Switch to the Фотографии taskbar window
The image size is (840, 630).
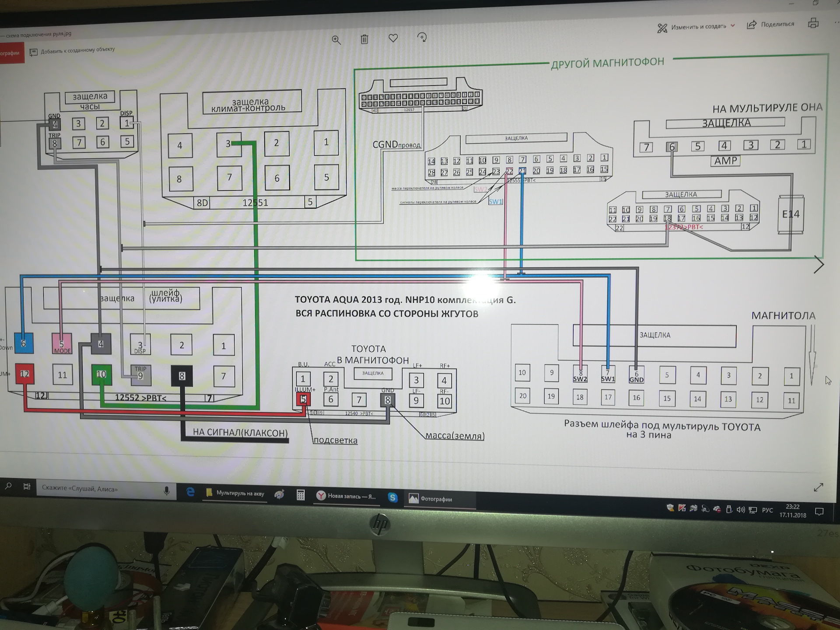[x=440, y=499]
